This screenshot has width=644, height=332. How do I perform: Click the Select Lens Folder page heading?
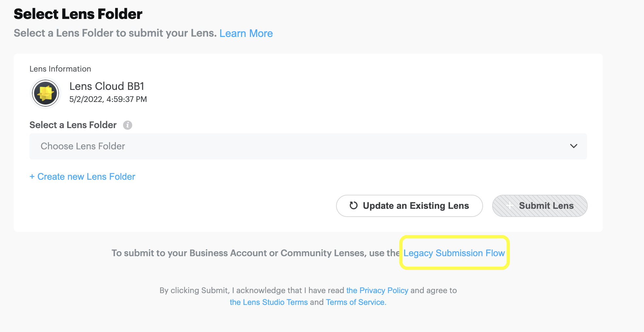coord(78,14)
